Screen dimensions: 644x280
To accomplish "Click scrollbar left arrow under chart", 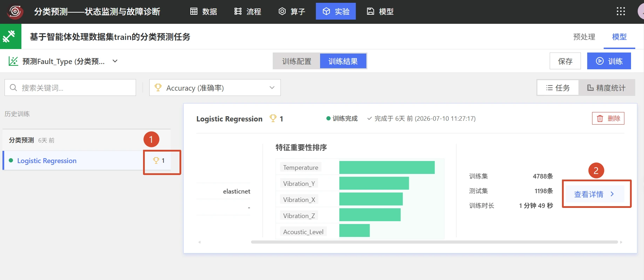I will (x=199, y=242).
